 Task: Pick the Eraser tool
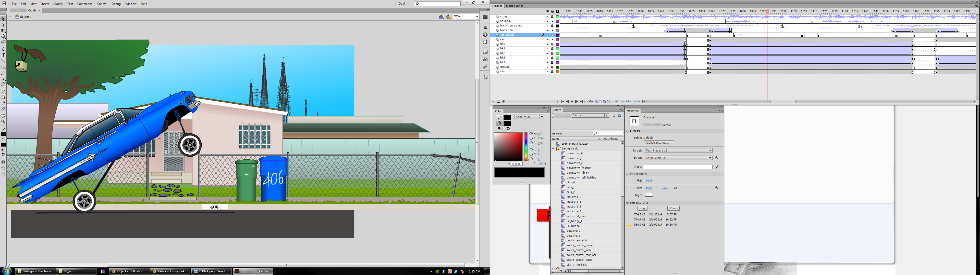tap(3, 109)
